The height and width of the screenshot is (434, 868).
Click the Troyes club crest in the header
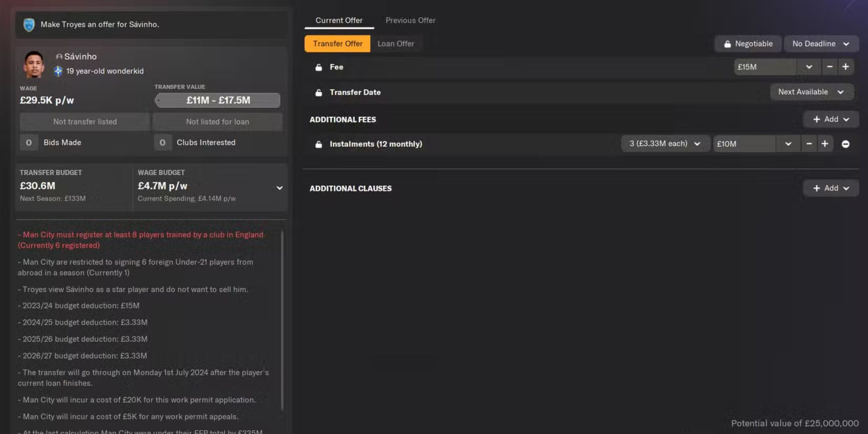(30, 24)
